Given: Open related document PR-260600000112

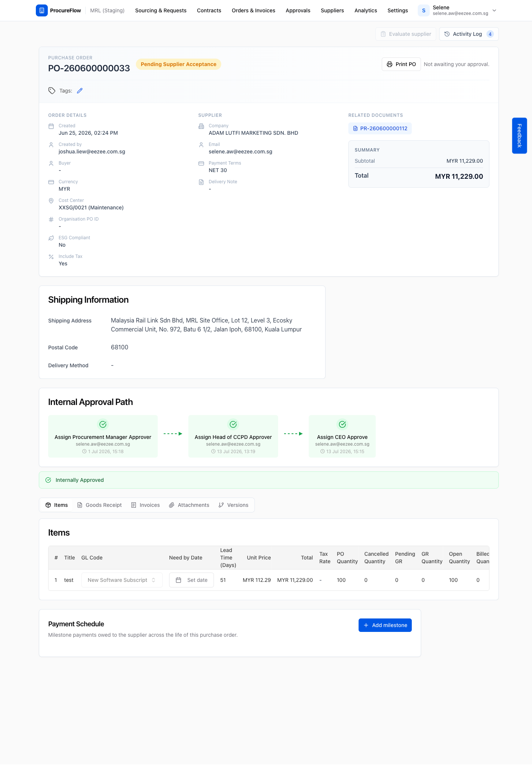Looking at the screenshot, I should coord(380,128).
